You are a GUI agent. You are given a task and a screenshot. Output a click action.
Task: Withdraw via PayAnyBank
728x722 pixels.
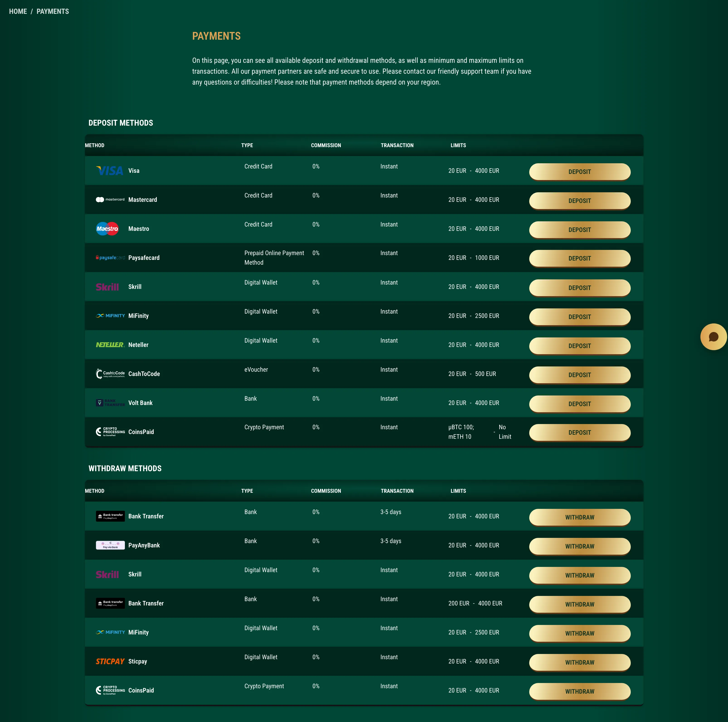[x=580, y=546]
